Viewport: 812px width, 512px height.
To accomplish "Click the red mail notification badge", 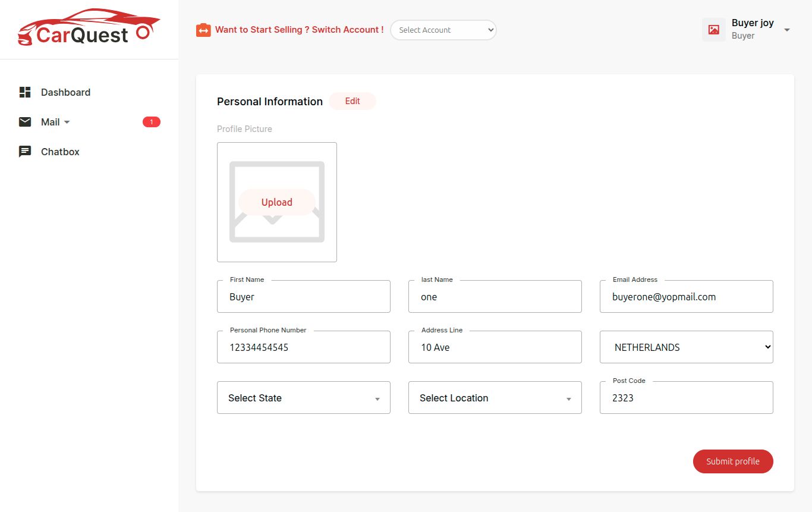I will (151, 122).
